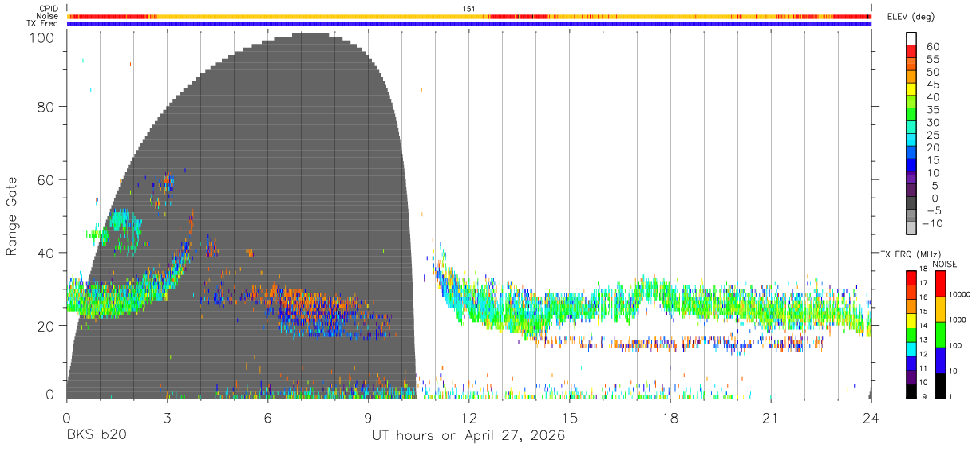Click the 18 tick label on UT hours axis
The image size is (980, 452).
[670, 417]
